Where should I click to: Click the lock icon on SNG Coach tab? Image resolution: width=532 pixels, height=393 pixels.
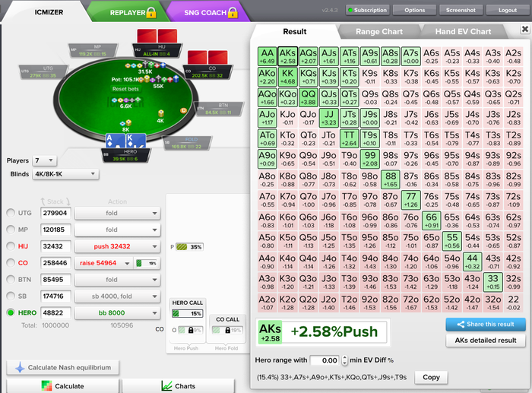(x=233, y=13)
